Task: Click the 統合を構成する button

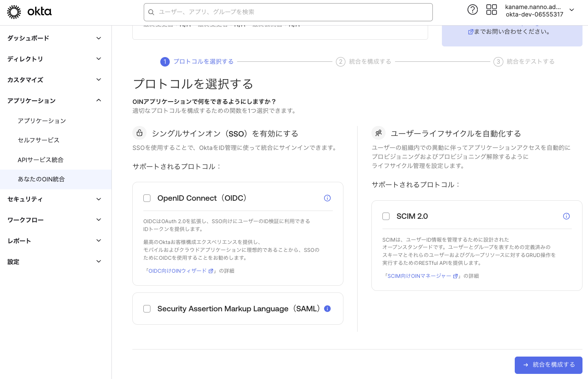Action: [x=548, y=365]
